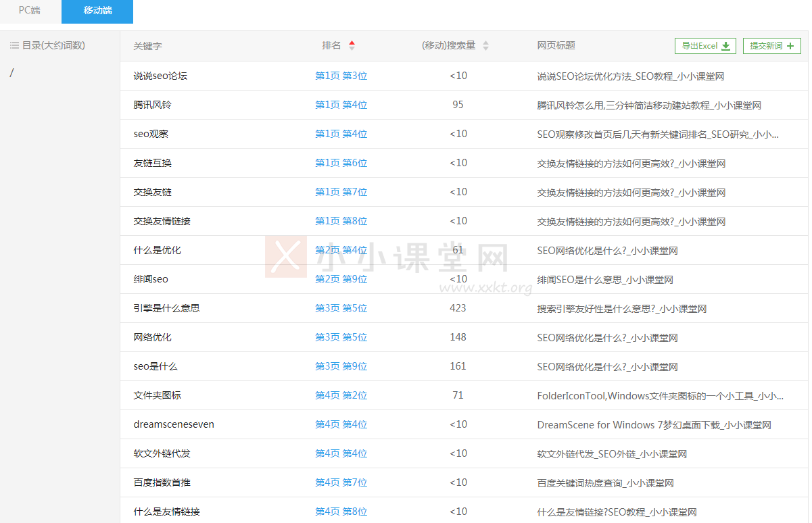This screenshot has width=812, height=523.
Task: Click the 导出Excel button
Action: click(705, 46)
